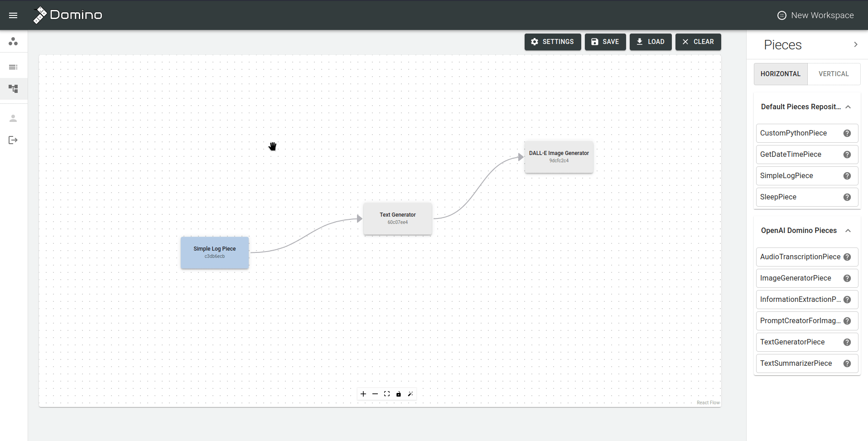The width and height of the screenshot is (868, 441).
Task: Zoom in with the plus control
Action: (x=363, y=394)
